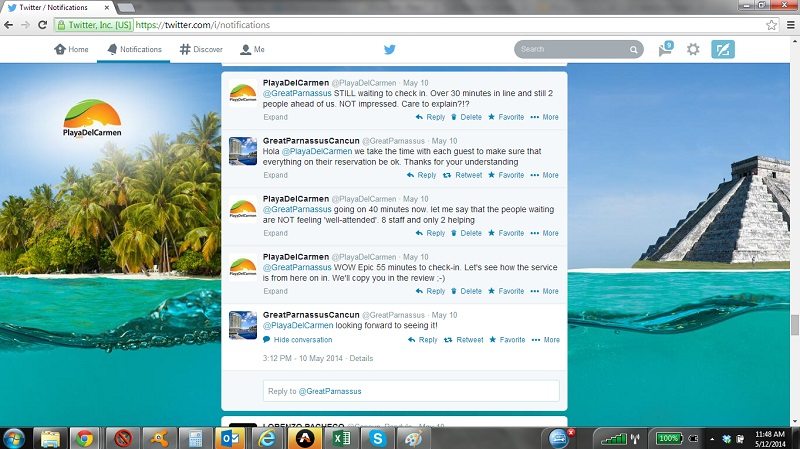Reply to the 'going on 40 minutes' tweet
This screenshot has width=800, height=449.
pos(431,233)
